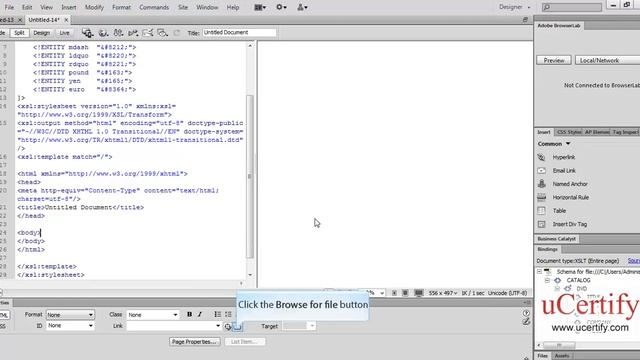Switch to the CSS Styles panel tab
Screen dimensions: 640x360
tap(569, 132)
